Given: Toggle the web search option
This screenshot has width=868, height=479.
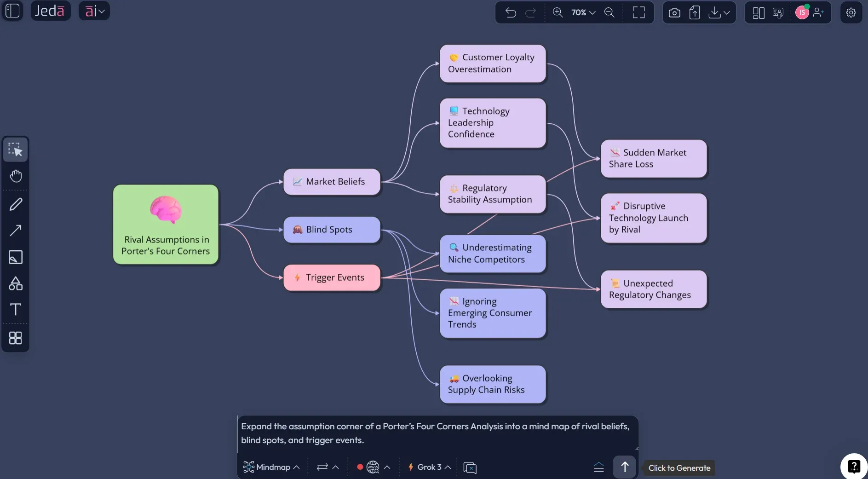Looking at the screenshot, I should pyautogui.click(x=373, y=467).
